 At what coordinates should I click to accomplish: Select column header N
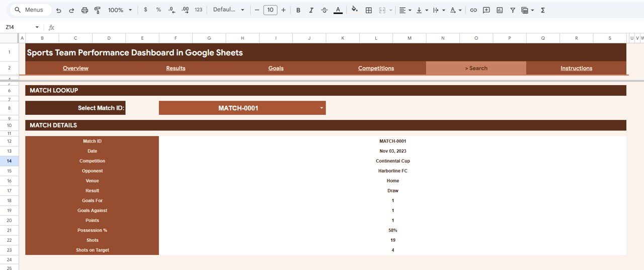point(443,38)
